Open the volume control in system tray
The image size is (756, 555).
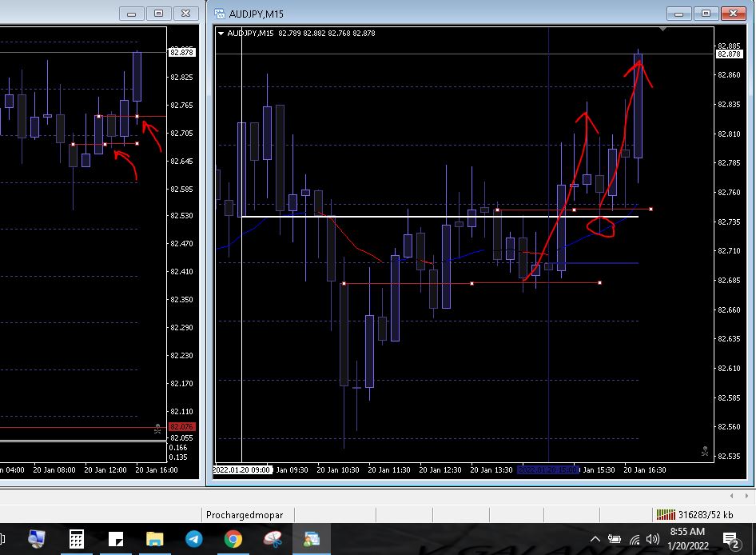click(x=653, y=539)
